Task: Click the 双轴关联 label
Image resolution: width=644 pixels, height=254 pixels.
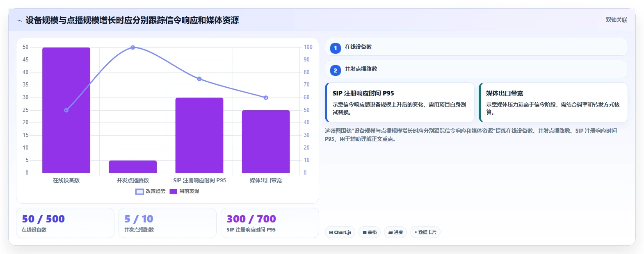Action: 617,20
